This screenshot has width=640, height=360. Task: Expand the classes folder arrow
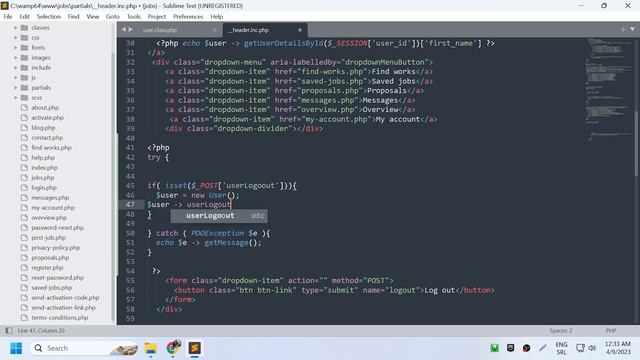tap(16, 28)
